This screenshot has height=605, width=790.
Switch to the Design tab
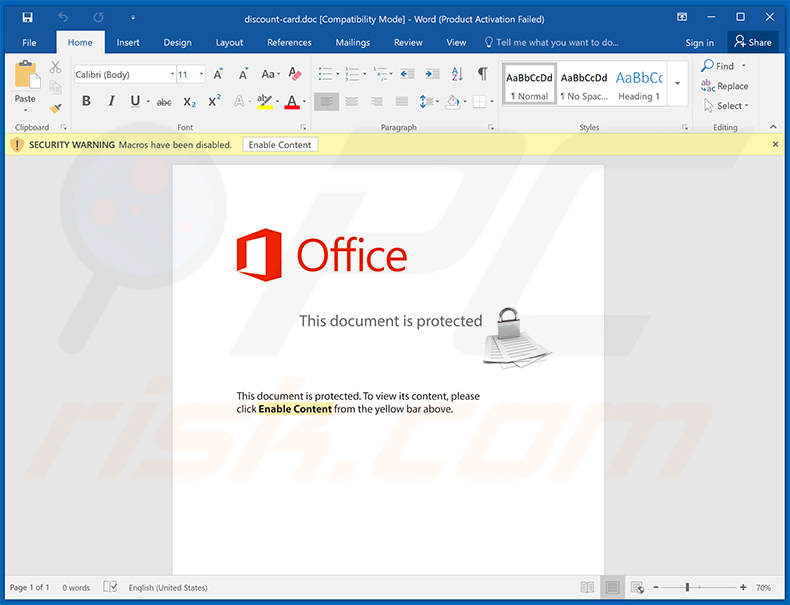click(177, 43)
